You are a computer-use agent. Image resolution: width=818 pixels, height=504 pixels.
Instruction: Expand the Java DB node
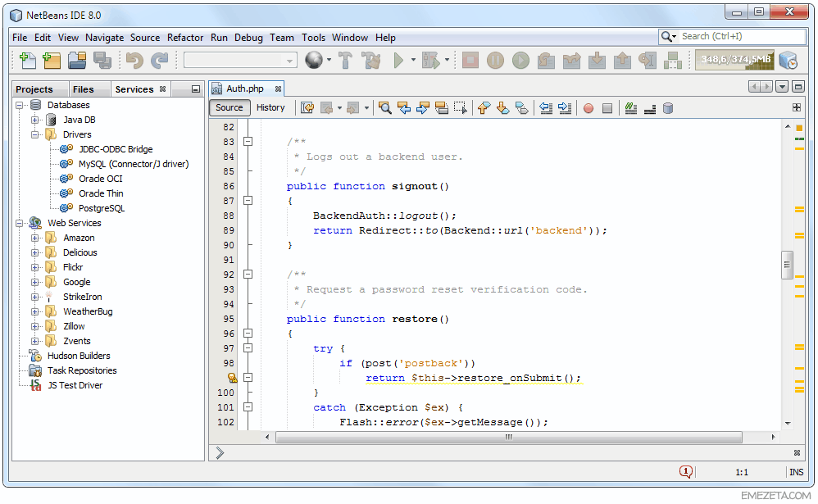click(x=35, y=120)
